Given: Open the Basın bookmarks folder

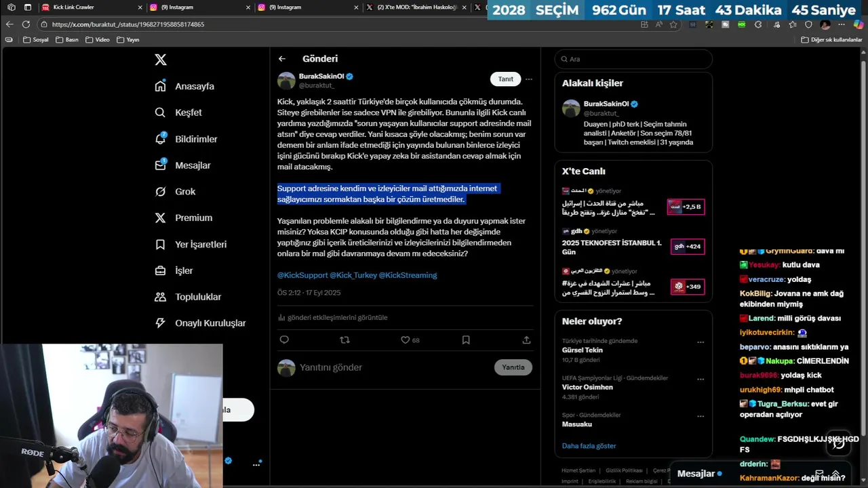Looking at the screenshot, I should tap(67, 40).
